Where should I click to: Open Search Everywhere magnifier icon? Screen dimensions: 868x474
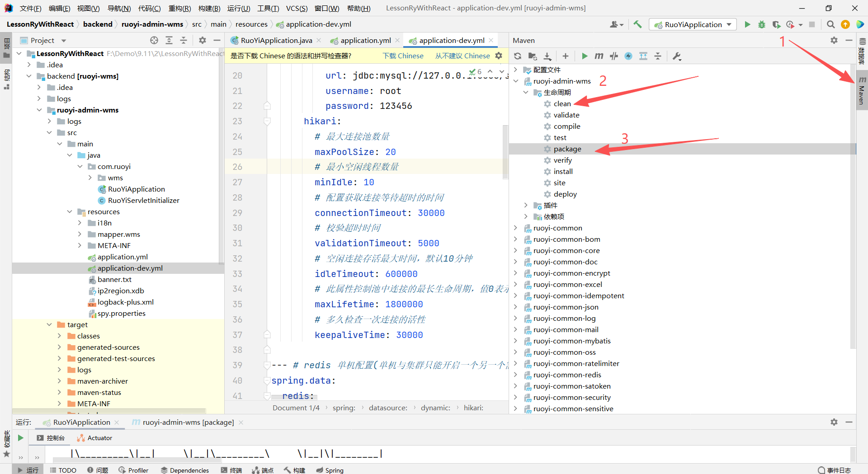point(831,24)
